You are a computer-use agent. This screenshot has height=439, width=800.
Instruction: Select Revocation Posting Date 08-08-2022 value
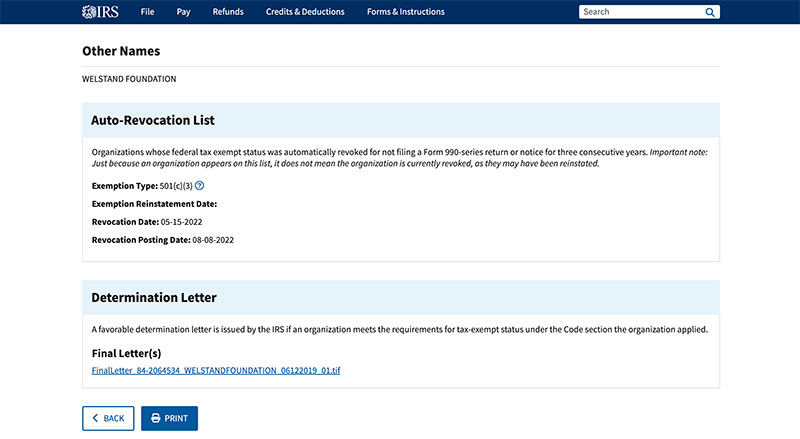pos(213,240)
